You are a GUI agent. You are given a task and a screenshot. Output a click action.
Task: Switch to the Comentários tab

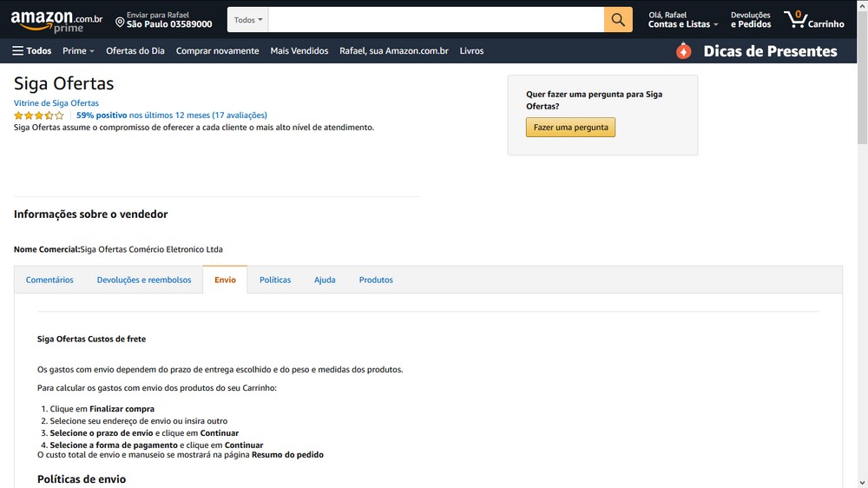(49, 280)
